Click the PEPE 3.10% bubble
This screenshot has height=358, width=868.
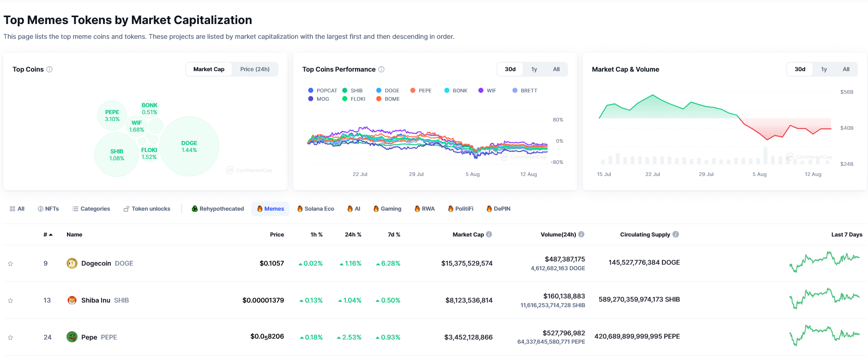coord(112,115)
